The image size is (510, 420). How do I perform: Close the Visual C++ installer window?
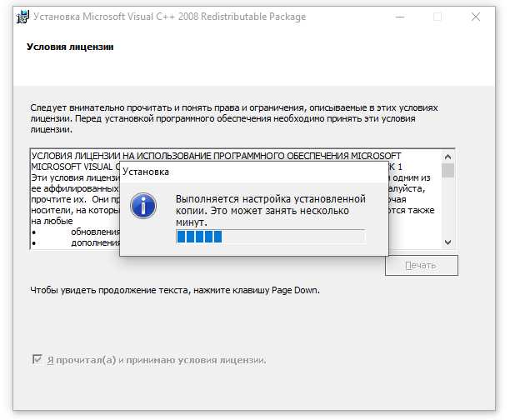pos(476,17)
